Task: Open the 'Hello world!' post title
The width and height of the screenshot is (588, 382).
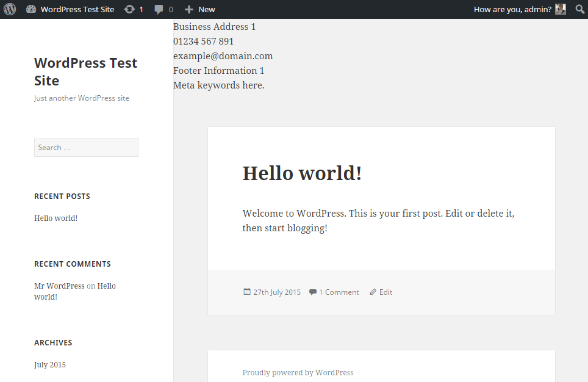Action: pyautogui.click(x=302, y=173)
